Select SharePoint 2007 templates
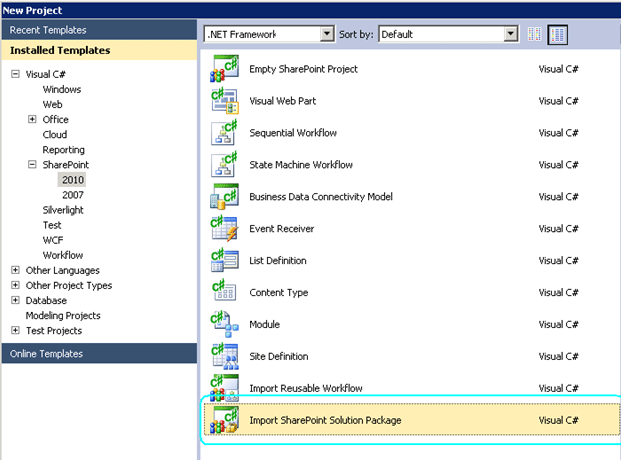Screen dimensions: 621x460 (x=72, y=195)
